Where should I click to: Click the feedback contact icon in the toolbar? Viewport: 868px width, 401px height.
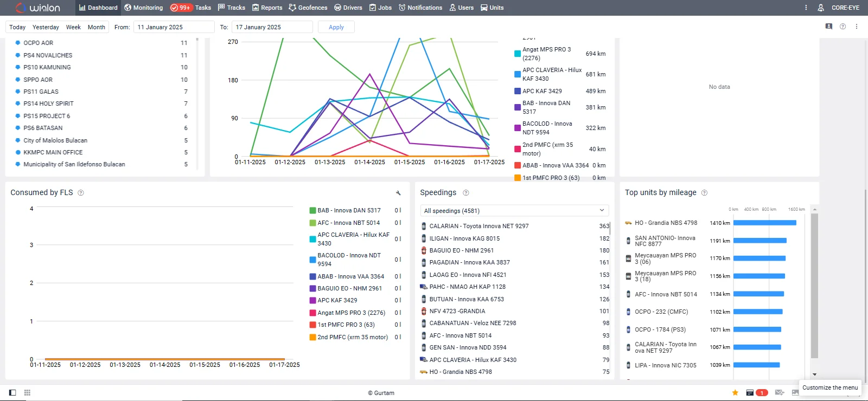[828, 27]
